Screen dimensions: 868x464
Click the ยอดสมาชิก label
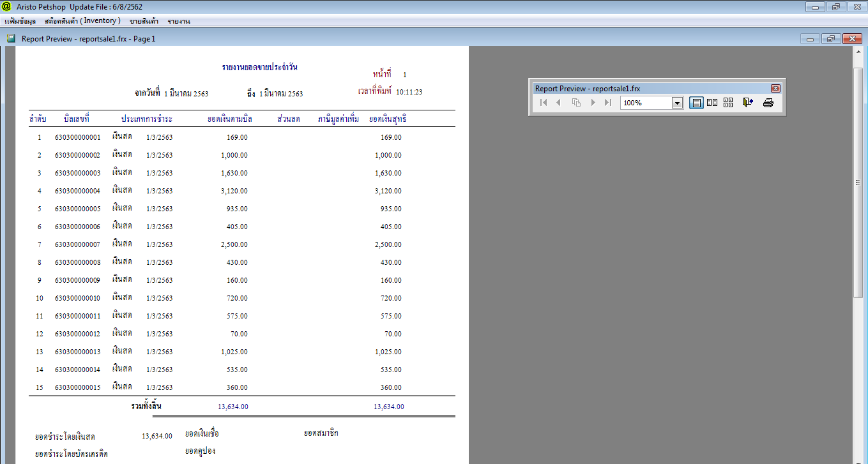click(321, 433)
